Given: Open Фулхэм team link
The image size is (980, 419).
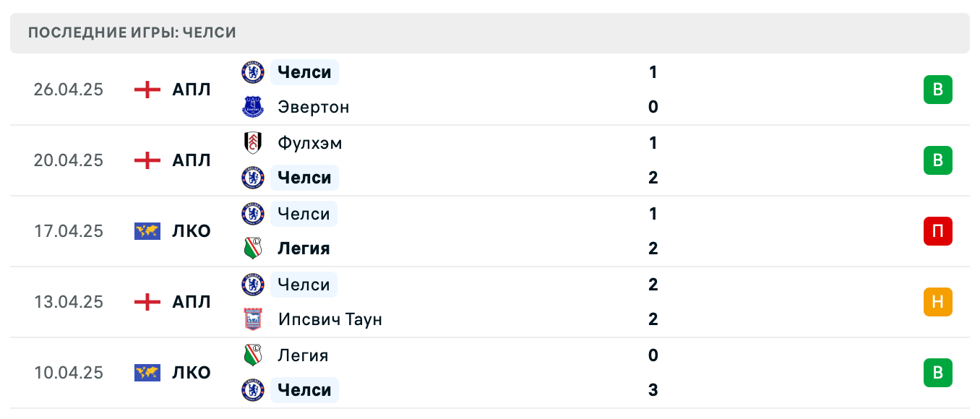Looking at the screenshot, I should [x=309, y=143].
